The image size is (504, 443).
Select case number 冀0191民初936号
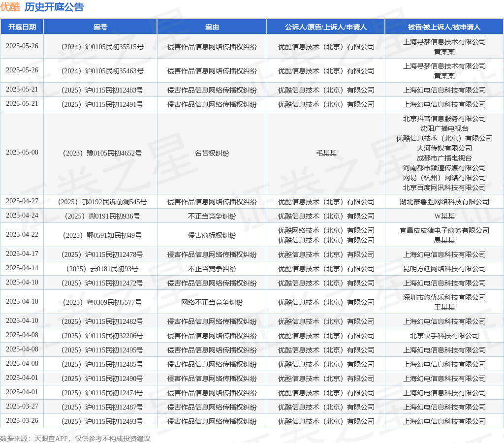pos(102,216)
